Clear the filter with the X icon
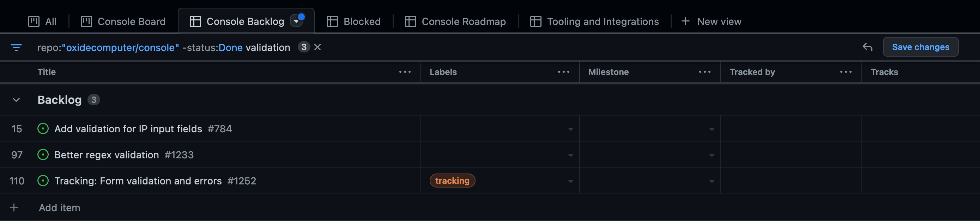 point(317,47)
